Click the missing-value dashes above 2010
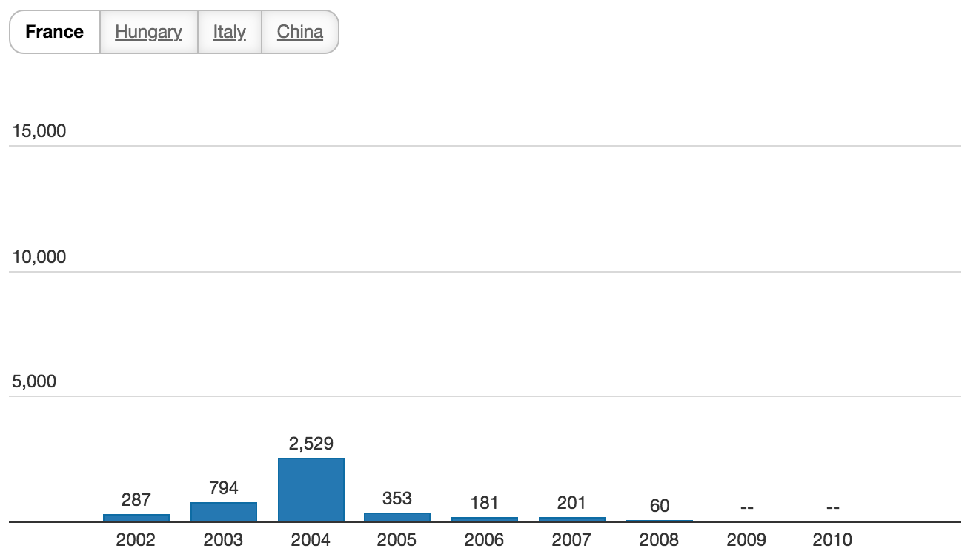Image resolution: width=962 pixels, height=560 pixels. [x=833, y=508]
